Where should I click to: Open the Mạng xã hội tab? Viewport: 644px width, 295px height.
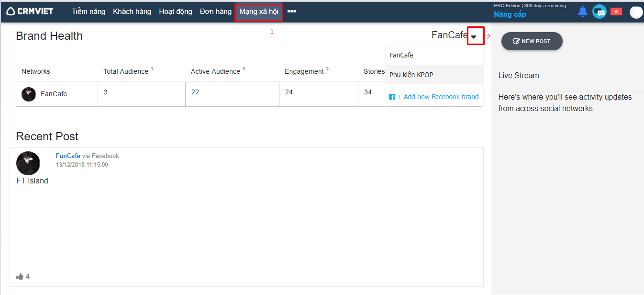pos(259,11)
